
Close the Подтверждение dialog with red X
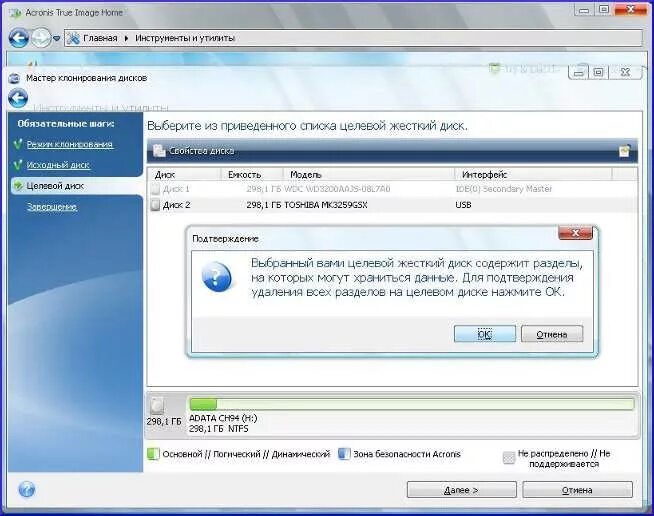coord(575,233)
